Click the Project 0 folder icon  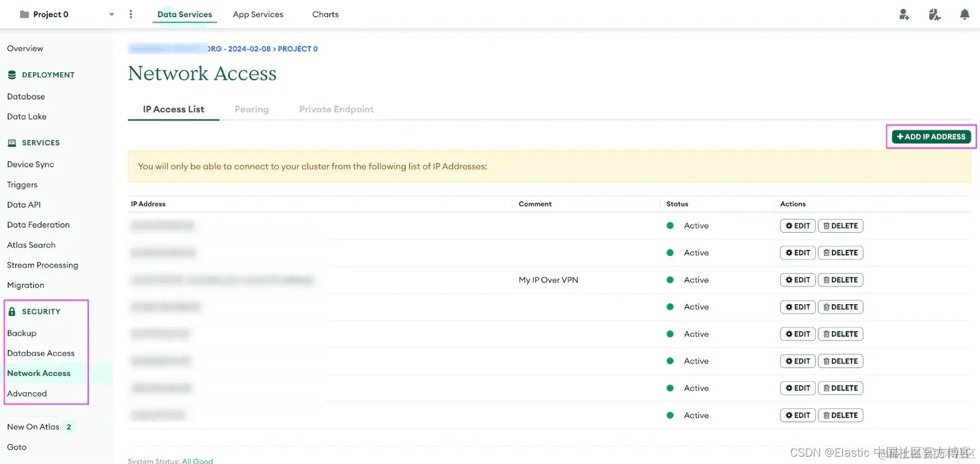pos(24,14)
